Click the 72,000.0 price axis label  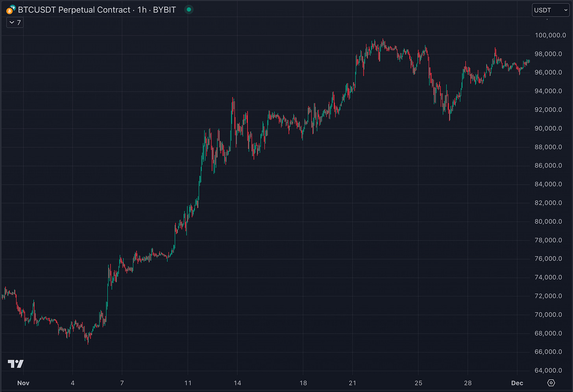point(548,296)
